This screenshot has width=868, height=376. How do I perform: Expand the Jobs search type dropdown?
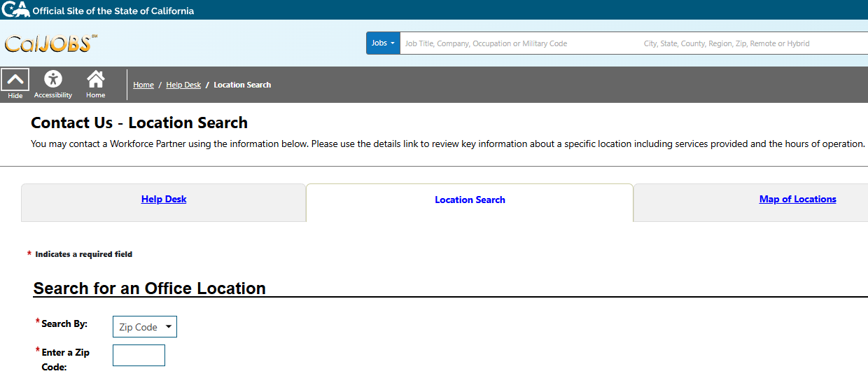[383, 43]
